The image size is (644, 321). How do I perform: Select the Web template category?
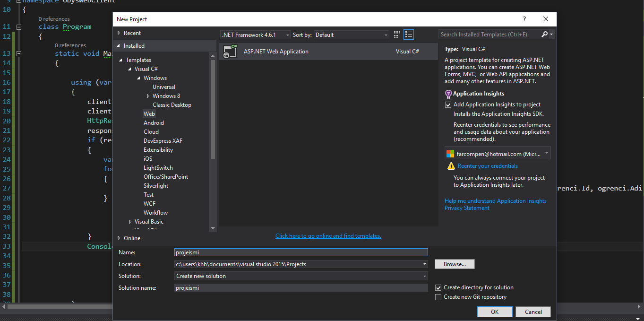pos(149,114)
